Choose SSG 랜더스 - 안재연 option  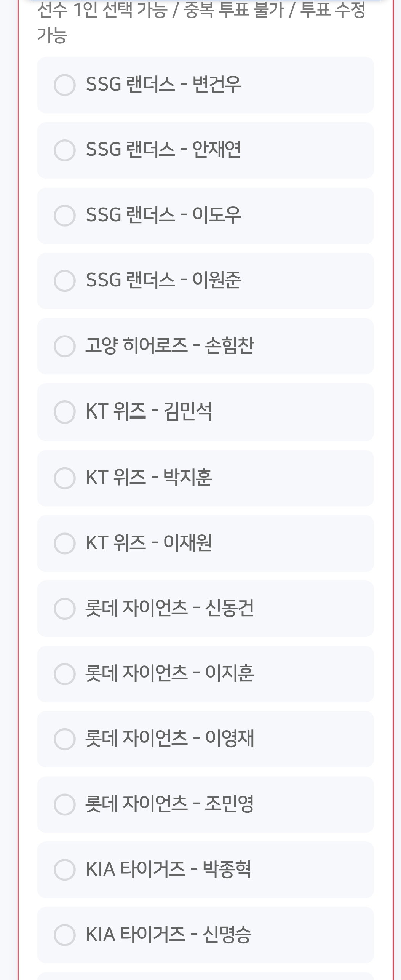click(x=64, y=150)
